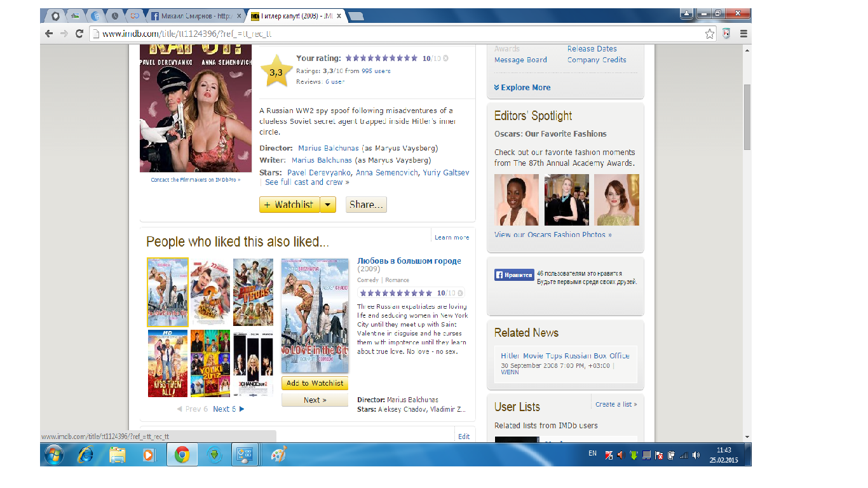Open the movie poster image
Image resolution: width=868 pixels, height=488 pixels.
click(196, 109)
